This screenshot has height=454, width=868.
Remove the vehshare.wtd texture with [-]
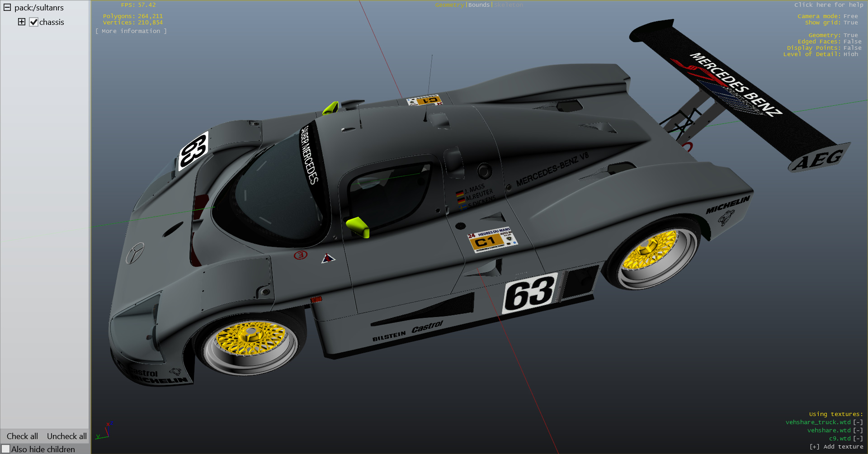(858, 430)
